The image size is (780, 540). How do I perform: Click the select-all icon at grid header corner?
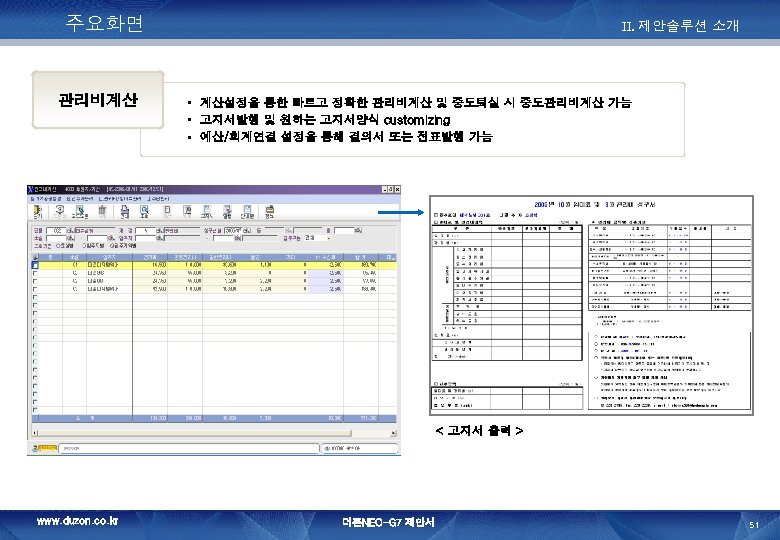[x=35, y=257]
